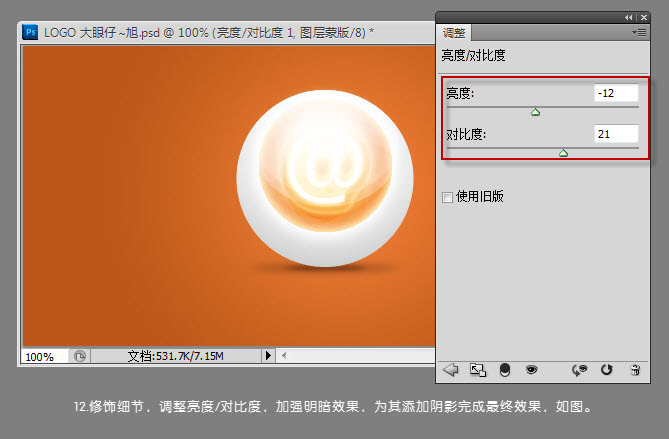Delete this adjustment layer trash icon
669x439 pixels.
635,370
